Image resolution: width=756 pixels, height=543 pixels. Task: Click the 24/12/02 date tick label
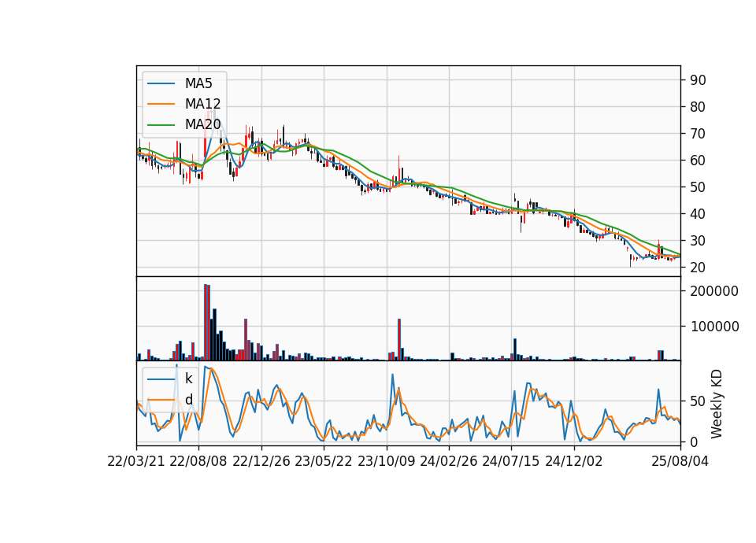click(x=574, y=461)
